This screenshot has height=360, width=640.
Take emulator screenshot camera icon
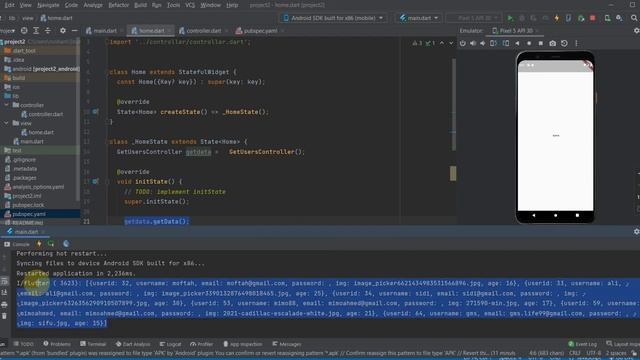pyautogui.click(x=552, y=43)
